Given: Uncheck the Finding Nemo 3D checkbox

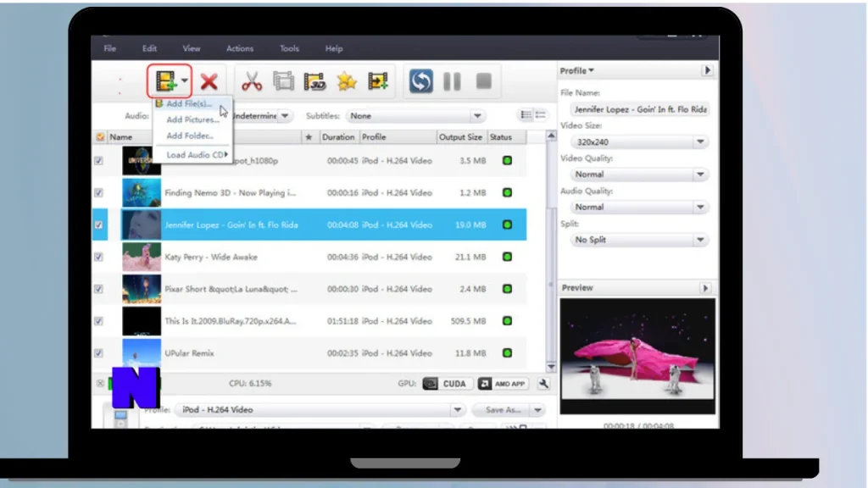Looking at the screenshot, I should tap(98, 192).
